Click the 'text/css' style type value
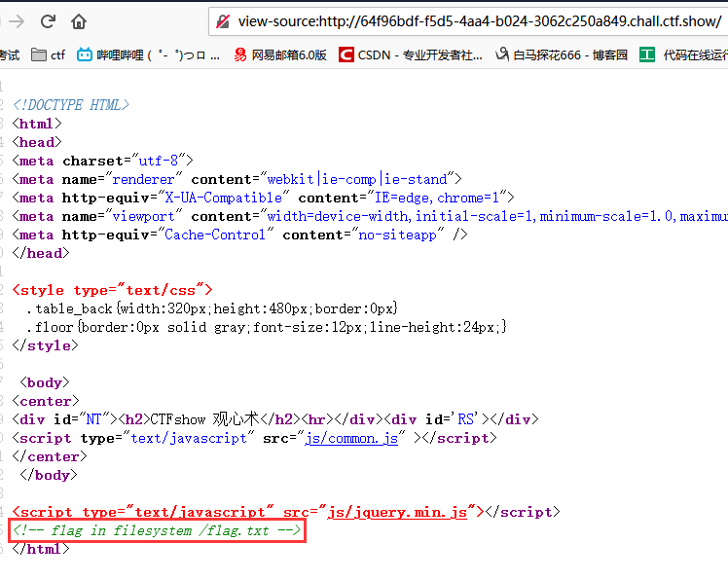 coord(161,291)
